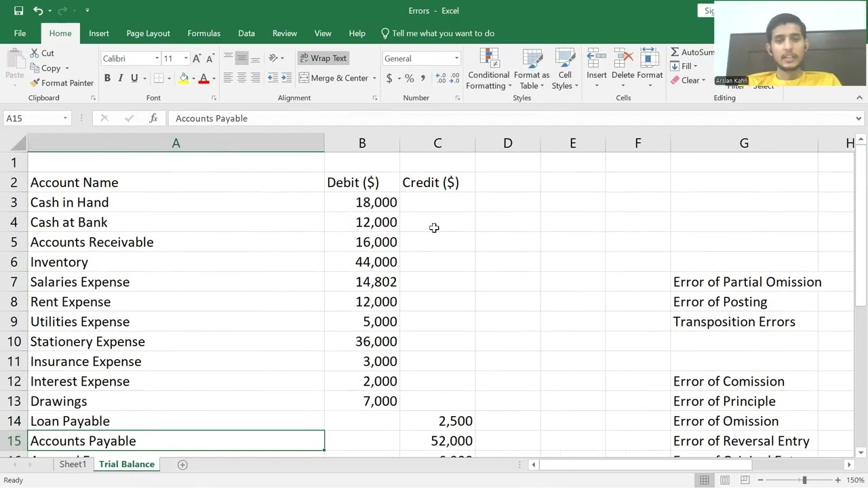This screenshot has height=488, width=868.
Task: Open the font name dropdown
Action: (157, 59)
